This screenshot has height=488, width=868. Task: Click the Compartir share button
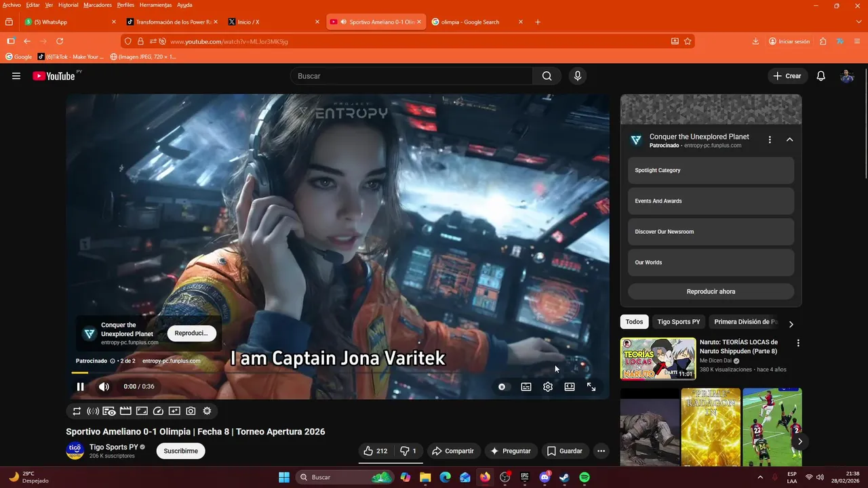[454, 451]
